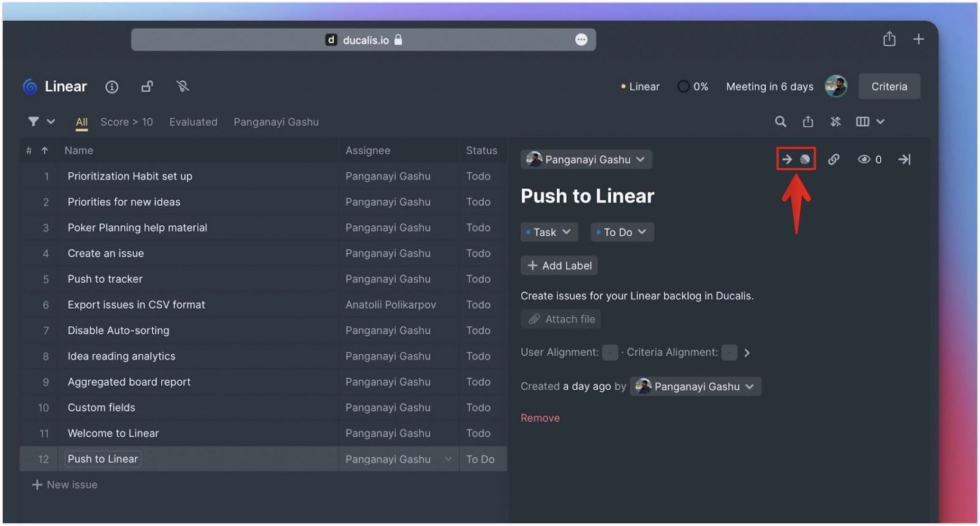Click the Add Label button

click(559, 266)
